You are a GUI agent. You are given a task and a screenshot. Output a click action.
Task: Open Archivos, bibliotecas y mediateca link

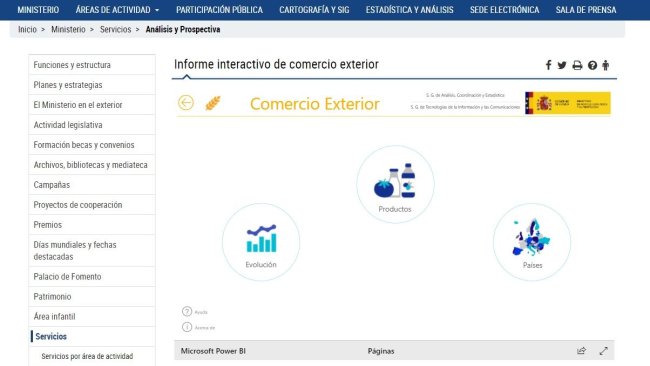pyautogui.click(x=92, y=165)
